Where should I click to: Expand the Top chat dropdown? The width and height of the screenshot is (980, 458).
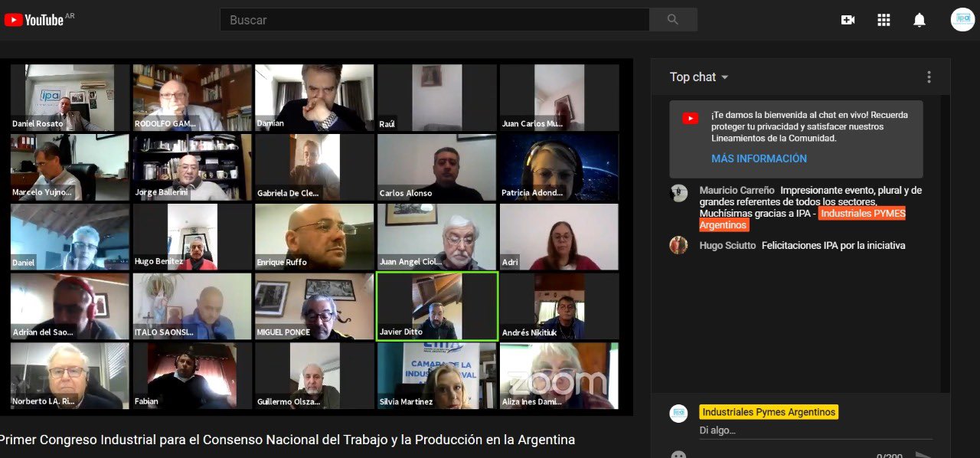pyautogui.click(x=698, y=77)
